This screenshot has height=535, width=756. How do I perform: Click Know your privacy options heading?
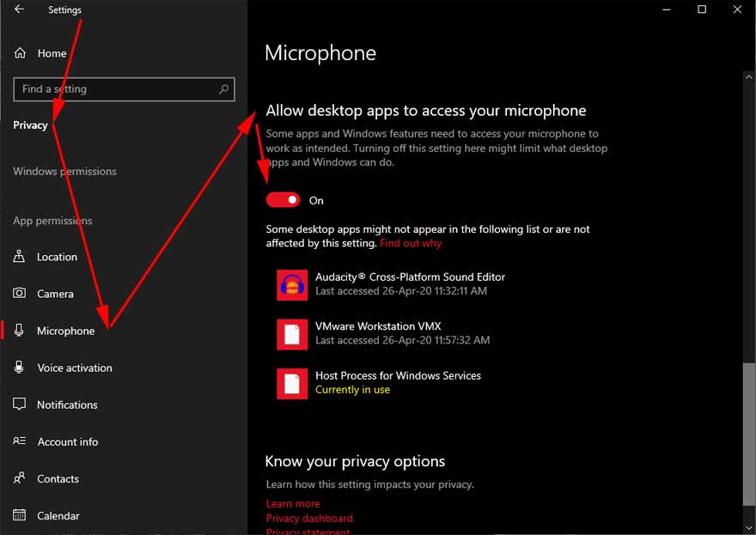[x=356, y=462]
